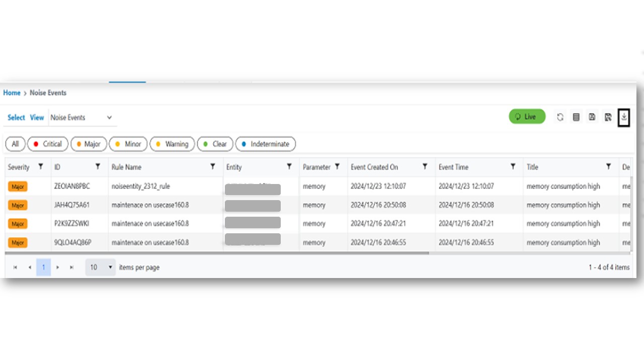Open the ID column filter
Image resolution: width=644 pixels, height=362 pixels.
pyautogui.click(x=98, y=166)
